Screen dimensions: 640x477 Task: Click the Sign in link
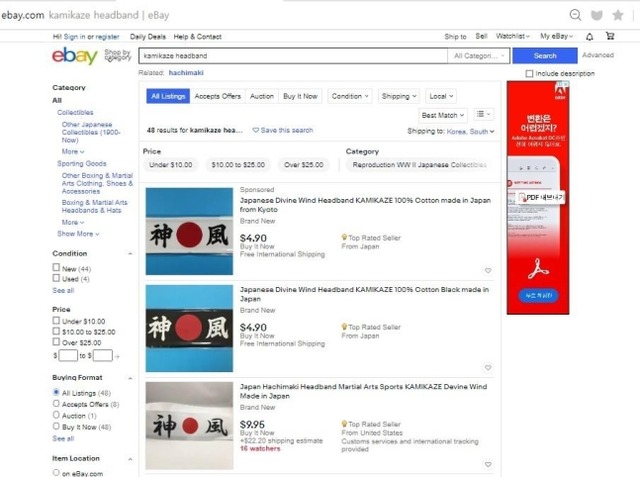pos(74,37)
